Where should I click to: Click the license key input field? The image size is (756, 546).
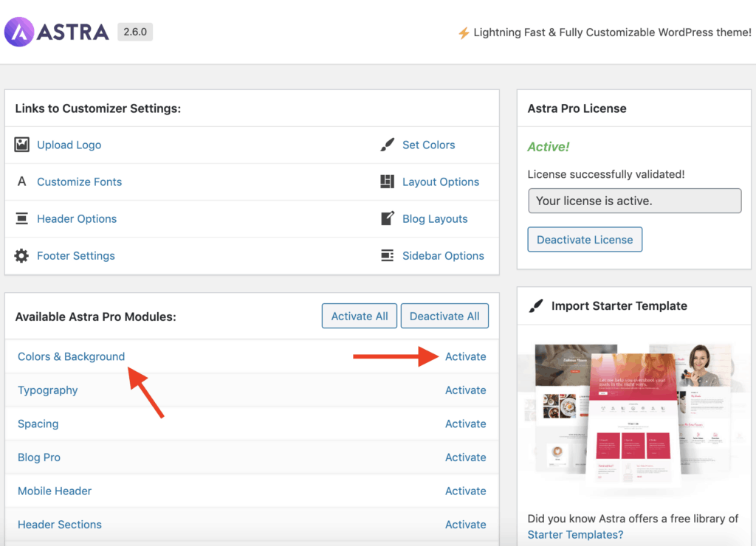(x=634, y=201)
